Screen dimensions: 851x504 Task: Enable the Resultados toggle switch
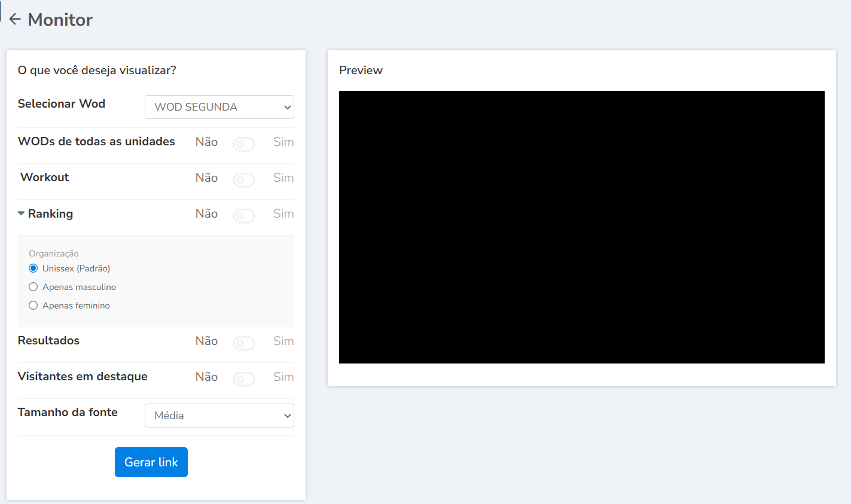click(244, 343)
